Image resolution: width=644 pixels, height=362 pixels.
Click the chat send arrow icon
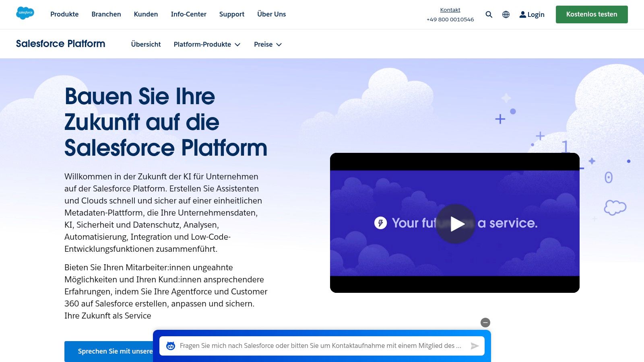(475, 346)
